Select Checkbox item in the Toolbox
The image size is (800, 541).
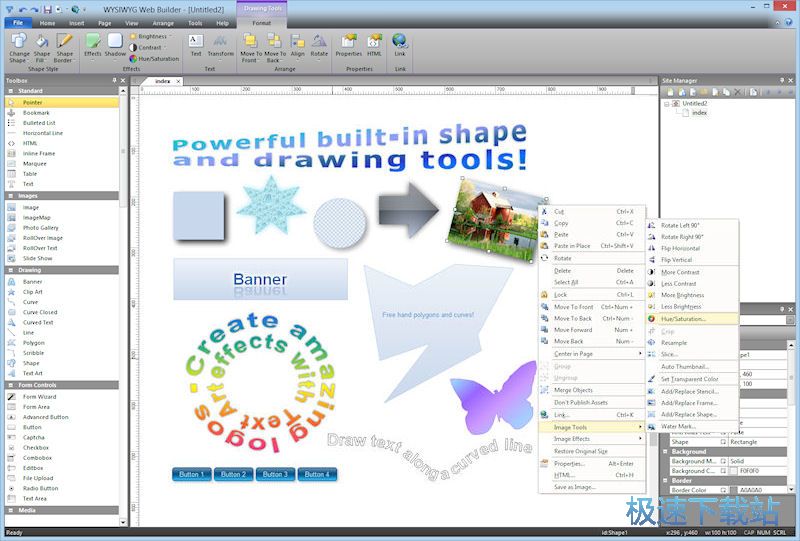62,448
